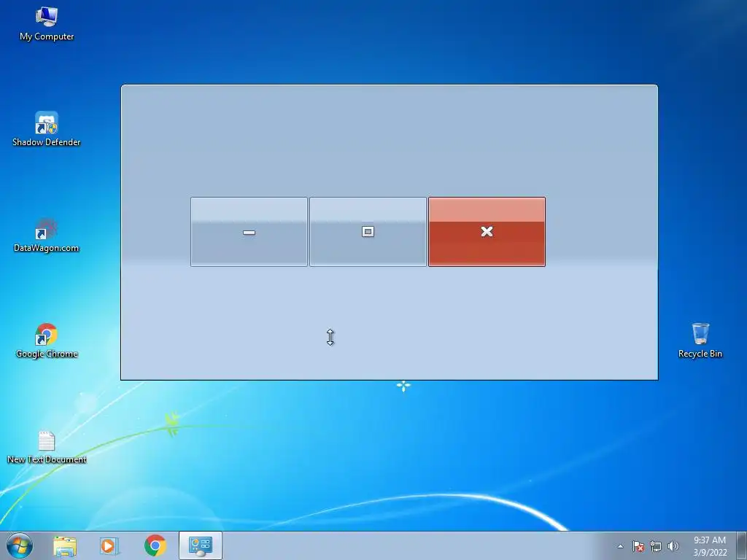Click the date 3/9/2022 in the tray

[710, 553]
